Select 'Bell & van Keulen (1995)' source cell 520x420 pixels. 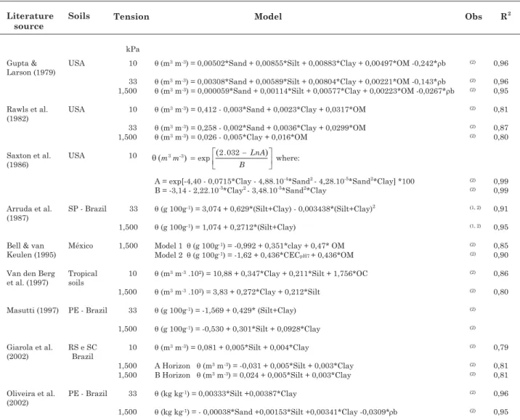tap(31, 250)
